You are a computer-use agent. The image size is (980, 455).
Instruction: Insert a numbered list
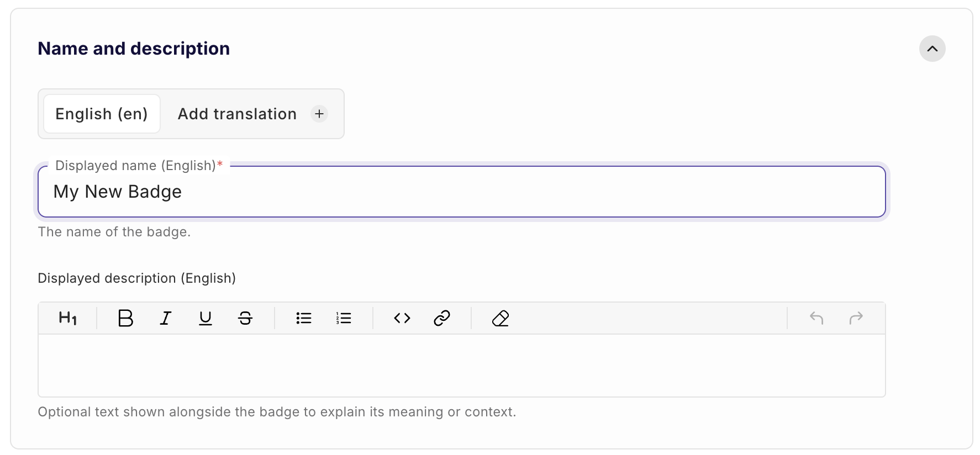click(x=344, y=318)
